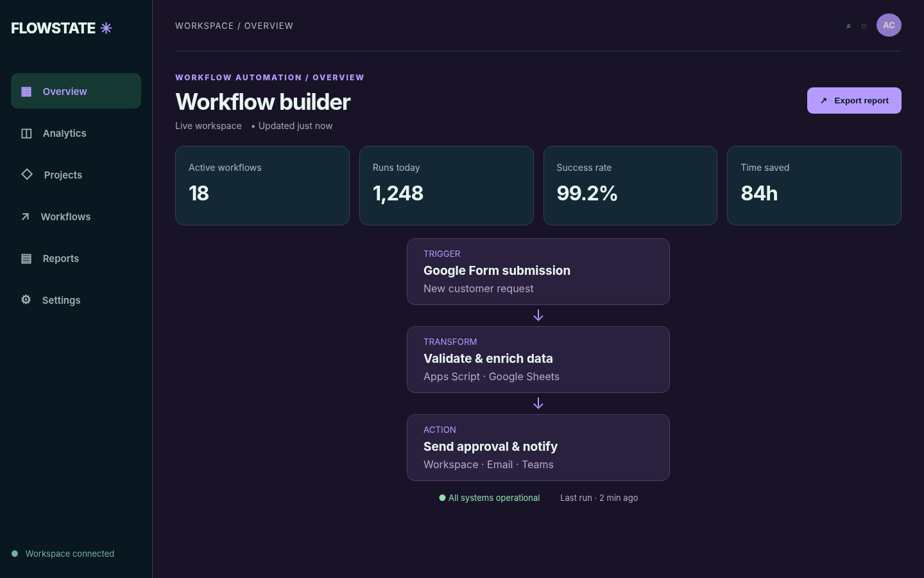Viewport: 924px width, 578px height.
Task: Click the Flowstate asterisk logo icon
Action: 107,28
